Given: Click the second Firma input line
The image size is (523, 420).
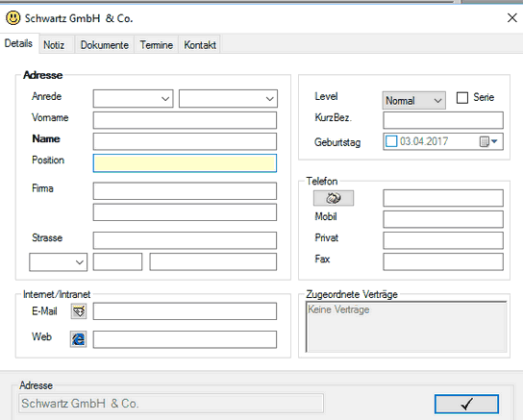Looking at the screenshot, I should pos(185,212).
